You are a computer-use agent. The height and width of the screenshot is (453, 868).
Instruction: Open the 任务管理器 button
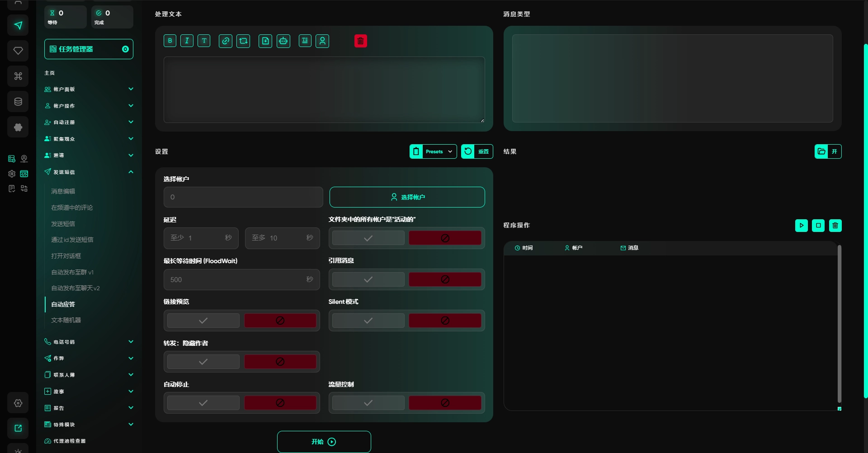[89, 49]
